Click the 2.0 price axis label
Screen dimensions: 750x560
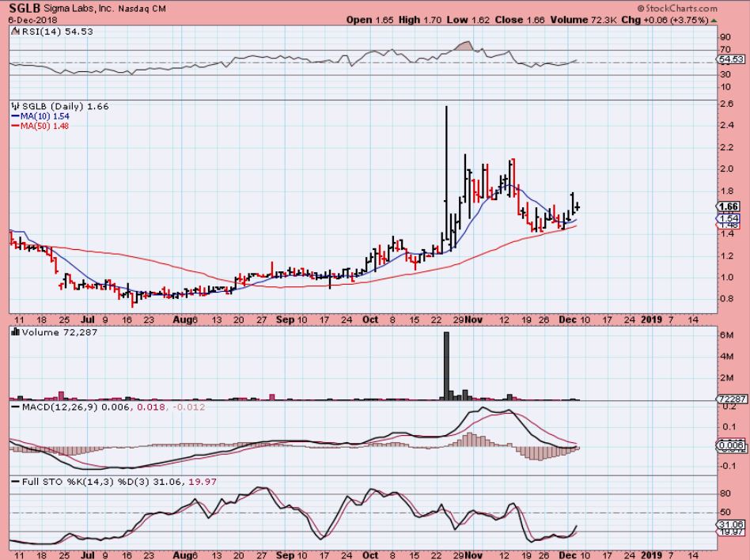727,168
